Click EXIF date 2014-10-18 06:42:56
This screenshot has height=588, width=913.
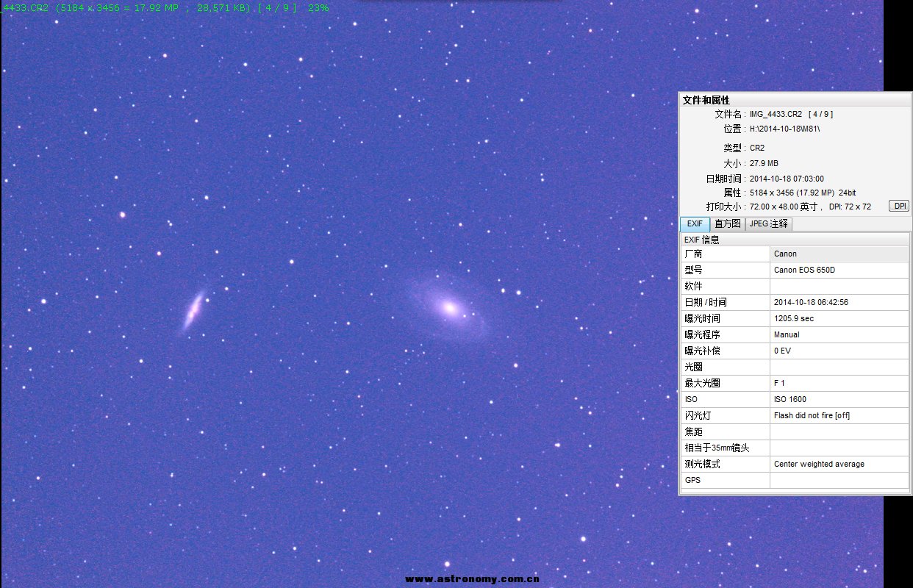[839, 302]
